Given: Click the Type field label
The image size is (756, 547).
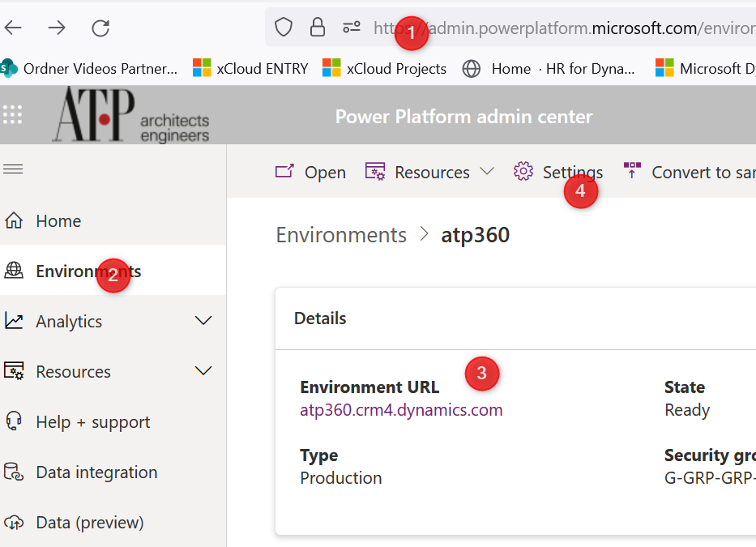Looking at the screenshot, I should [318, 455].
